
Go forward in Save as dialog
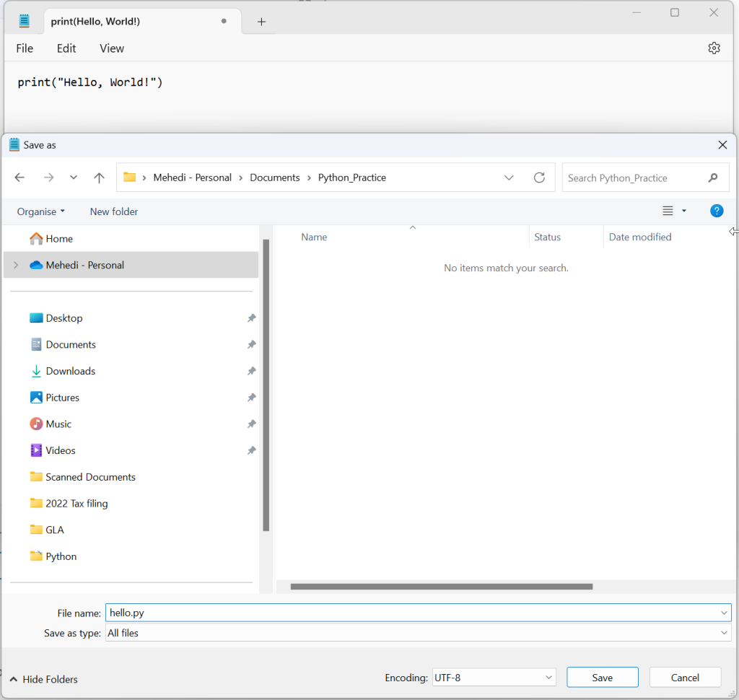(48, 178)
